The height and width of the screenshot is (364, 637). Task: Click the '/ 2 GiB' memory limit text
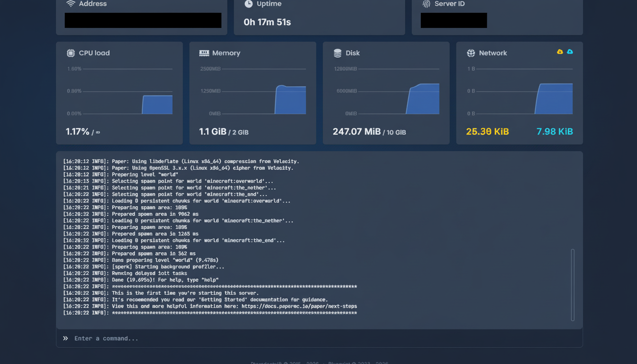238,133
